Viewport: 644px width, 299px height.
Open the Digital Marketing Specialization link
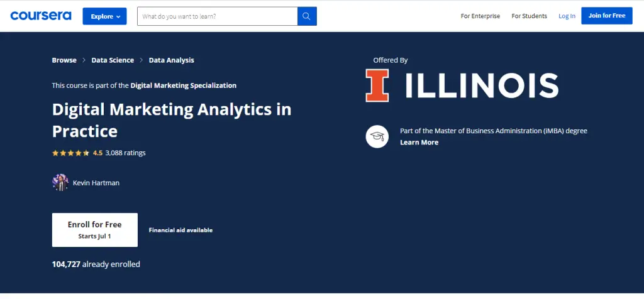[x=184, y=85]
